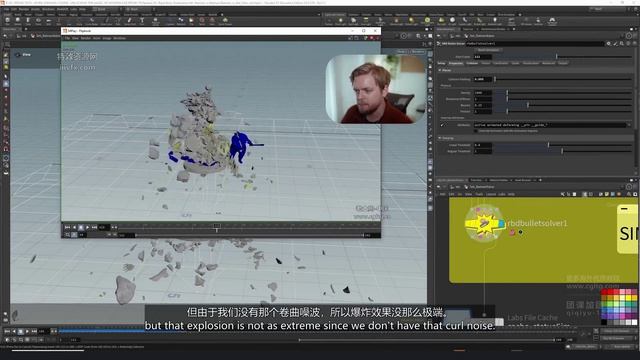
Task: Select the Area Light shelf tool
Action: click(366, 20)
